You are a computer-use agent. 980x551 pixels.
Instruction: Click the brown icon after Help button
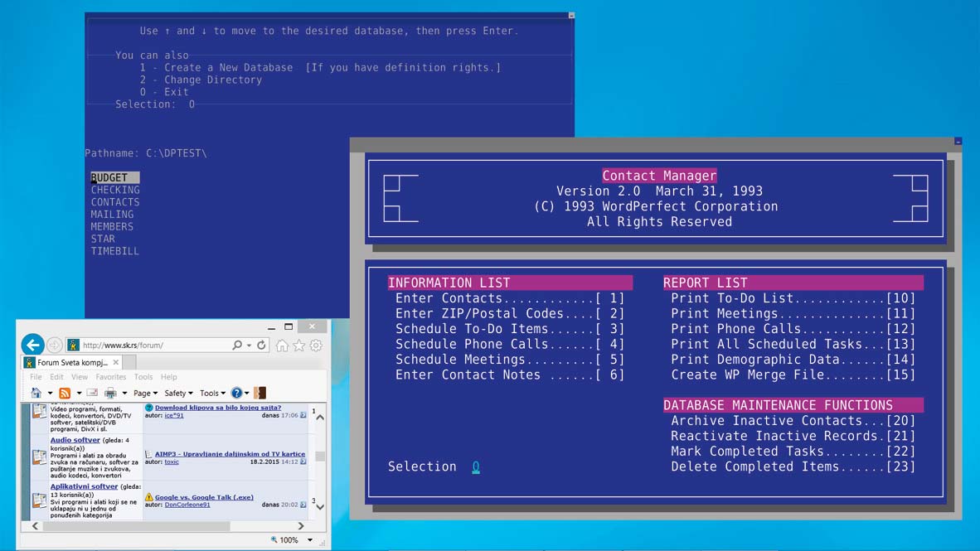tap(260, 393)
